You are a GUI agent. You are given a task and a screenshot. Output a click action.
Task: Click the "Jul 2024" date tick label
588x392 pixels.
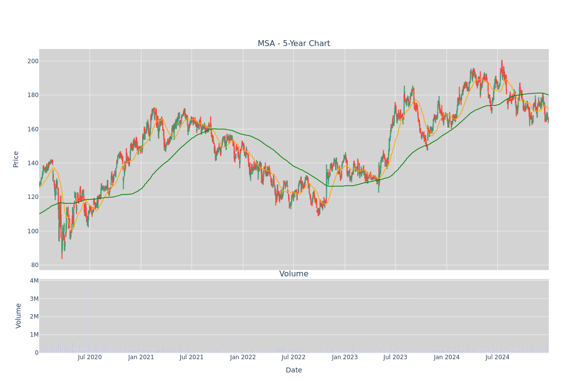[x=497, y=357]
